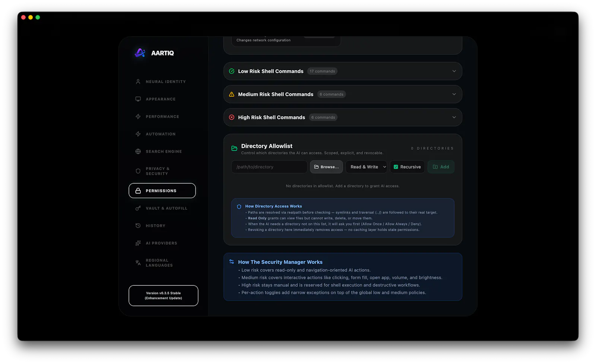Viewport: 596px width, 364px height.
Task: Click the yellow warning icon for Medium Risk
Action: tap(232, 94)
